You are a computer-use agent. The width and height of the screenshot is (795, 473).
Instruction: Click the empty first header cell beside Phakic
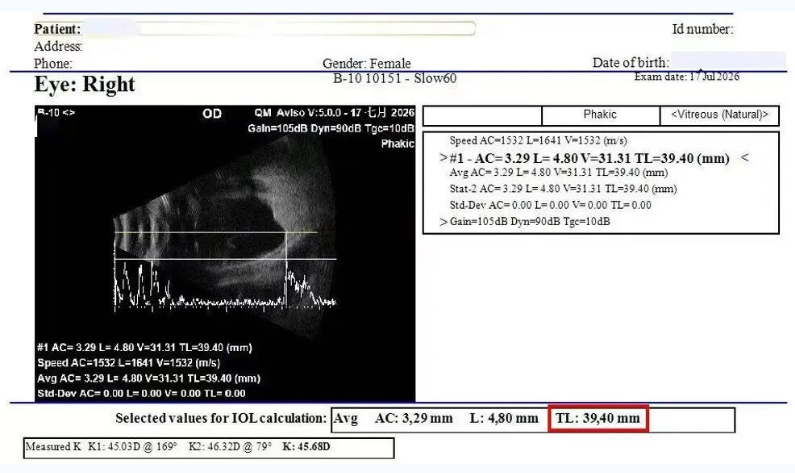tap(482, 116)
